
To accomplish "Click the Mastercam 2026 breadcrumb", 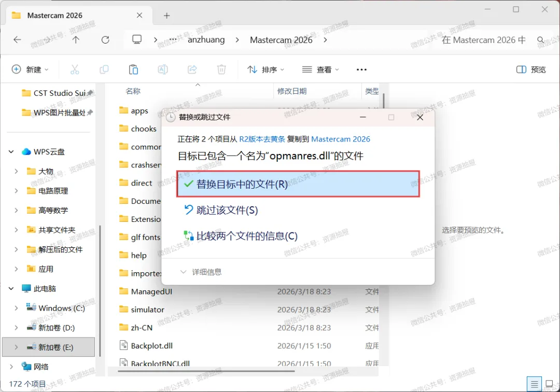I will point(281,39).
